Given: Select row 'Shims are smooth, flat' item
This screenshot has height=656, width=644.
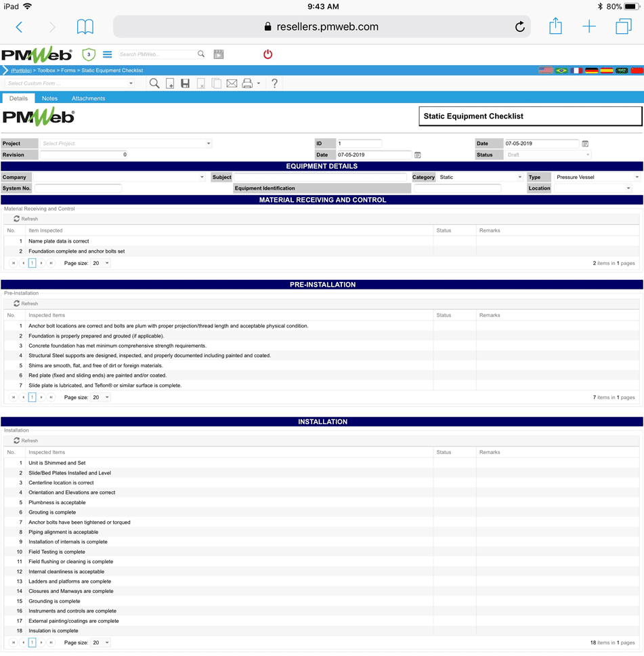Looking at the screenshot, I should [x=321, y=366].
